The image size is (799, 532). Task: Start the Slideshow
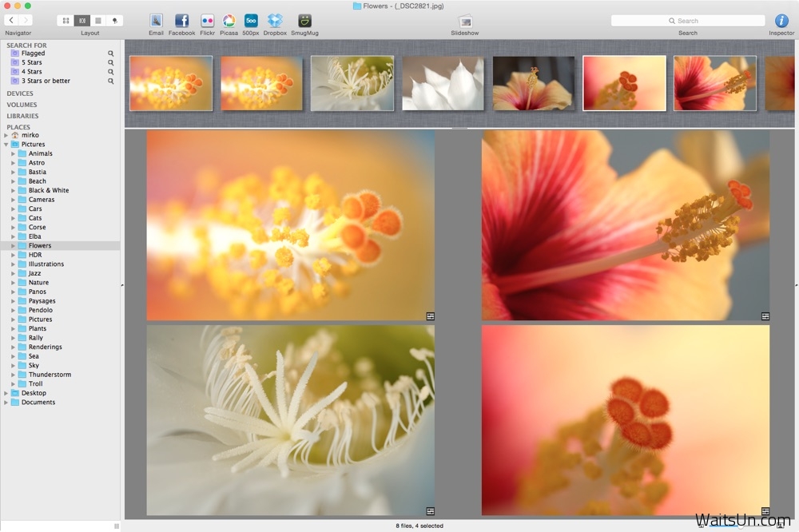(x=465, y=20)
